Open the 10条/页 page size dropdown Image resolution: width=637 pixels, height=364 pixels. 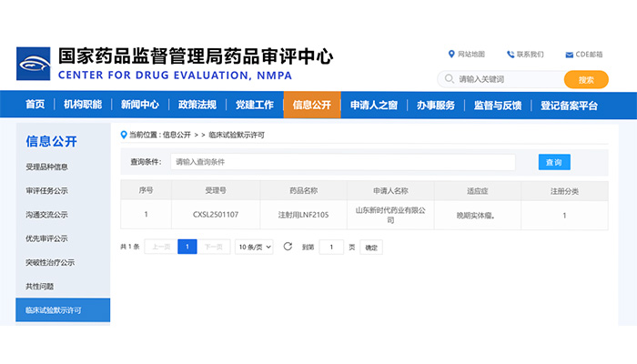pyautogui.click(x=255, y=247)
